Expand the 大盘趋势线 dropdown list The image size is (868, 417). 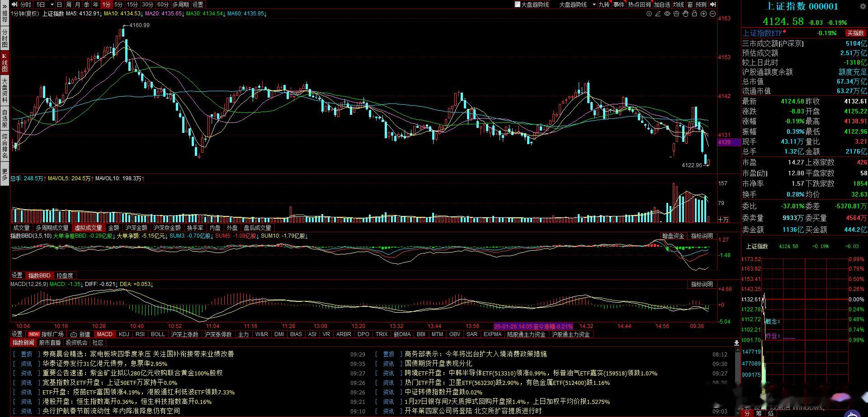tap(594, 5)
